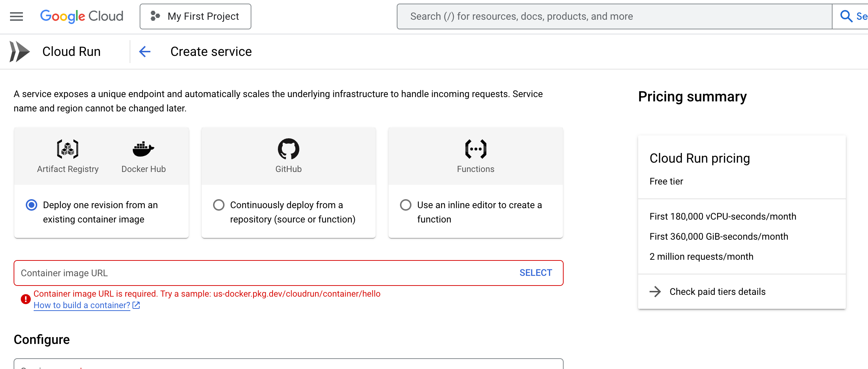The image size is (868, 369).
Task: Click the search magnifier icon
Action: 846,16
